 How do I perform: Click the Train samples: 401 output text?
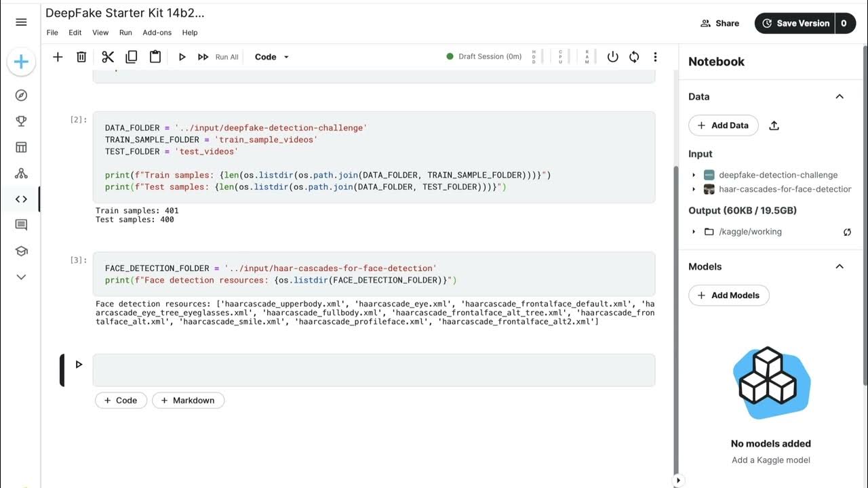click(x=137, y=211)
